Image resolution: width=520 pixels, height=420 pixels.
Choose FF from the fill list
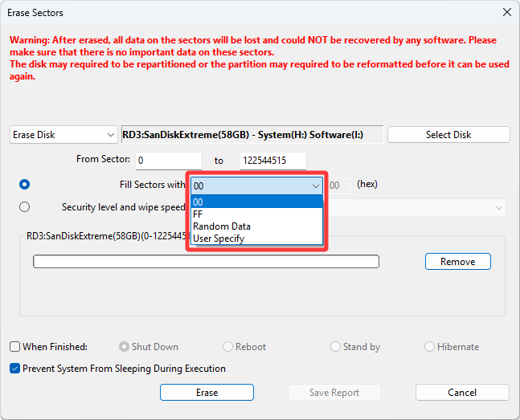coord(256,214)
